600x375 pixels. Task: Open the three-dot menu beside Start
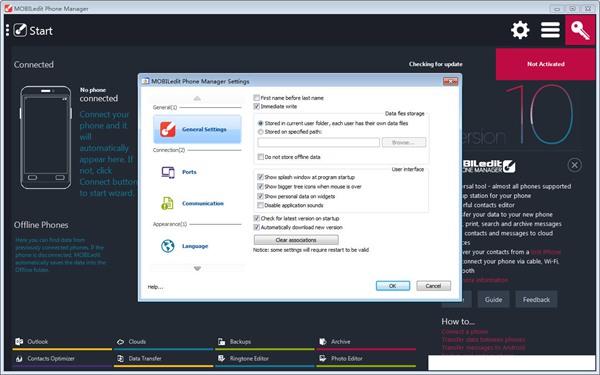(x=7, y=30)
